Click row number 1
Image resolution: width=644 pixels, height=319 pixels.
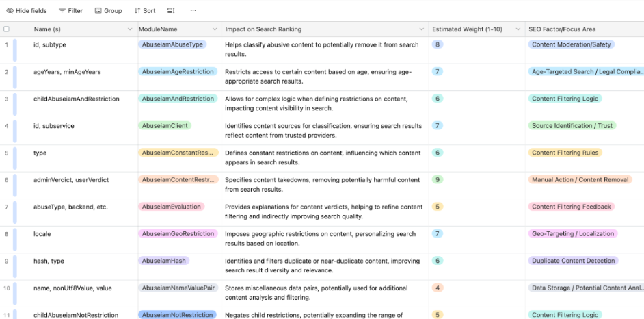[x=7, y=44]
